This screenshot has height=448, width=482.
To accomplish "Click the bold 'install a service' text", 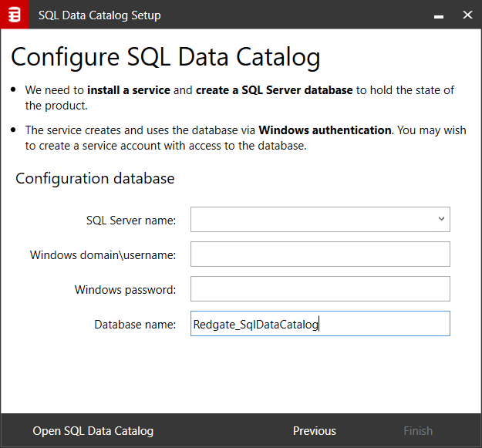I will (x=128, y=90).
